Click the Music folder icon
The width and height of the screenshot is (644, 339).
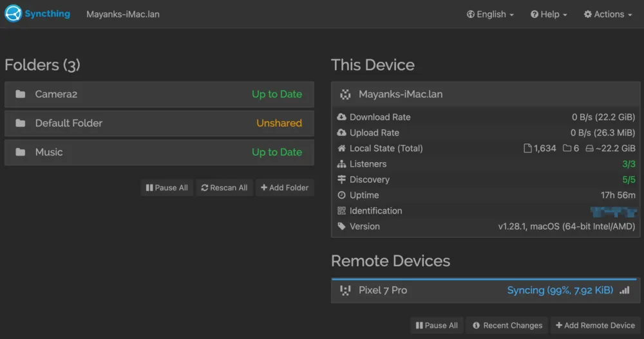click(20, 152)
